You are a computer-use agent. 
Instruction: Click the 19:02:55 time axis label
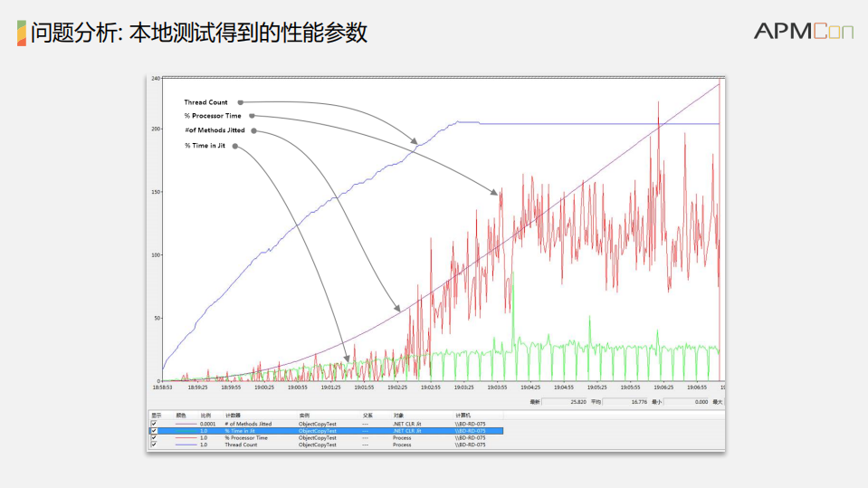tap(430, 388)
